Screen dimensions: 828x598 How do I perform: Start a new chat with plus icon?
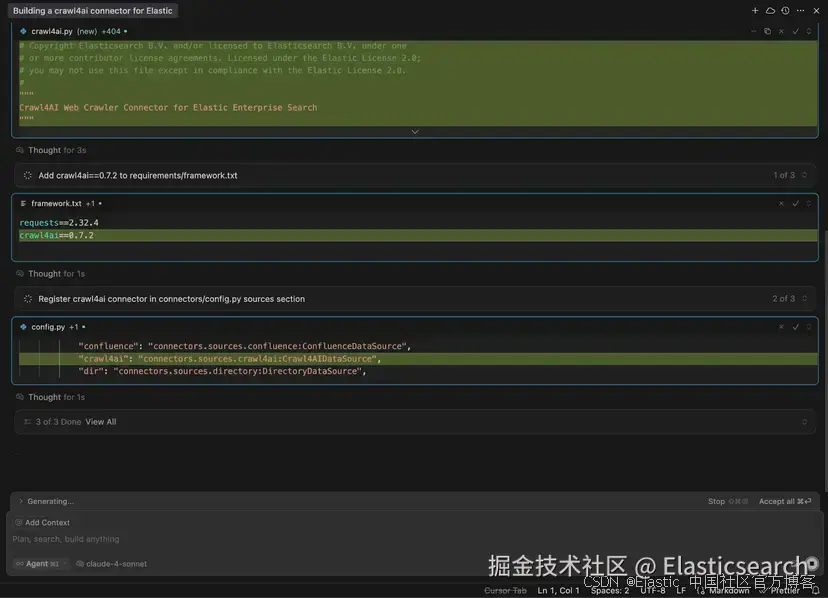click(x=755, y=11)
